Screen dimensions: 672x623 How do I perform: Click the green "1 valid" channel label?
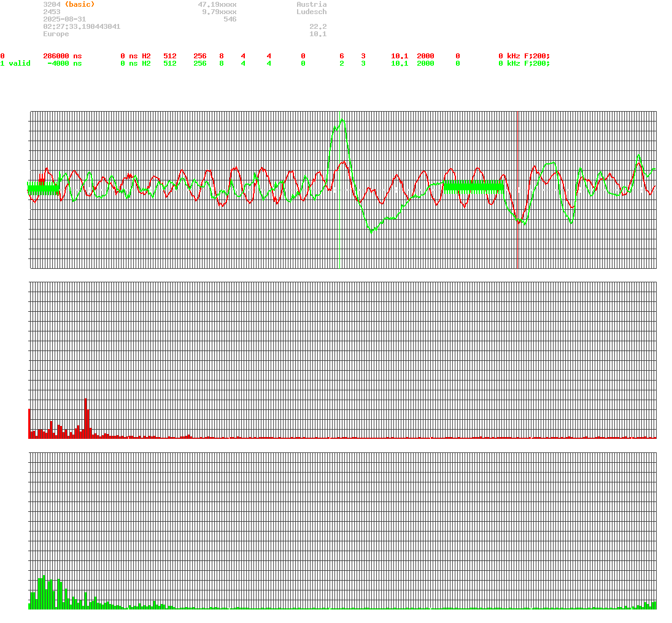(x=15, y=63)
